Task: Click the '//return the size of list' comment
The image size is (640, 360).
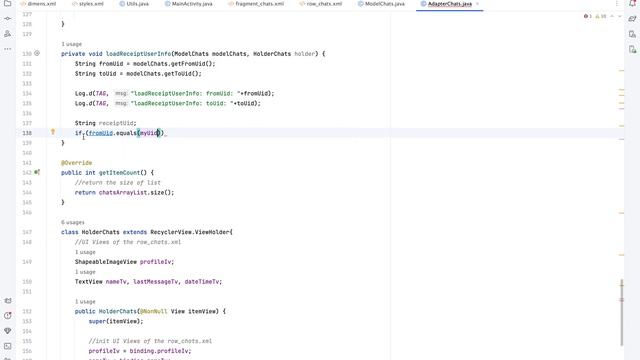Action: click(x=118, y=182)
